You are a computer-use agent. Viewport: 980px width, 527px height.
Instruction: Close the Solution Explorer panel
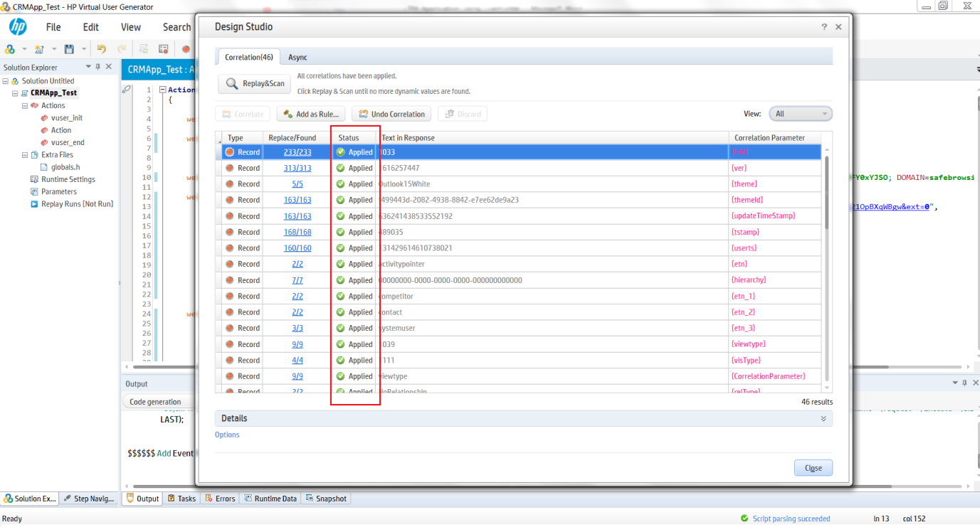tap(109, 67)
